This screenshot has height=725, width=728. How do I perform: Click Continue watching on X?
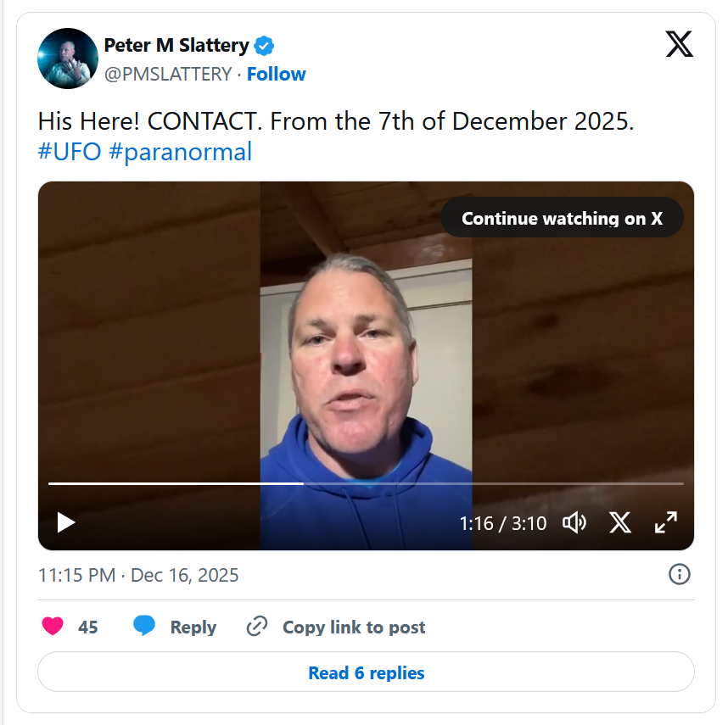562,218
